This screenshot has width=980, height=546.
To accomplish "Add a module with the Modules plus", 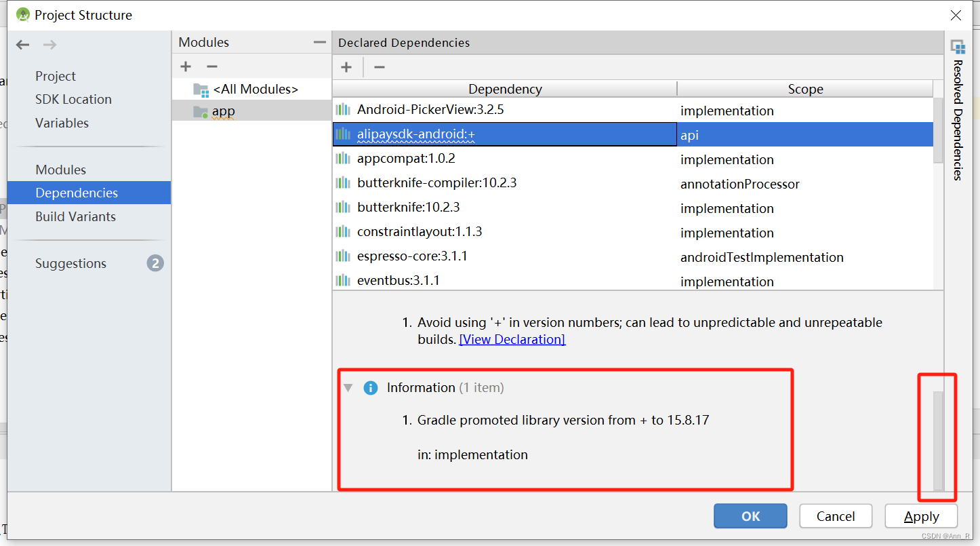I will tap(186, 66).
